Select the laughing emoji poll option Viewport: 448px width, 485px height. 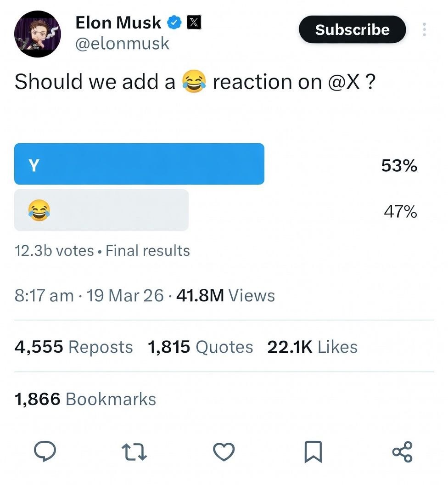point(101,210)
